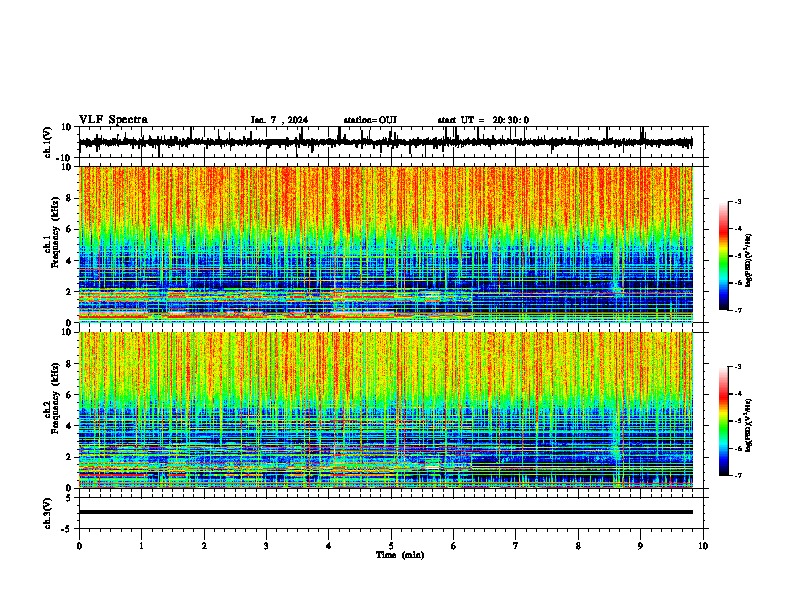Viewport: 792px width, 612px height.
Task: Click the "8" kHz tick of ch.2 spectrogram
Action: pos(70,364)
